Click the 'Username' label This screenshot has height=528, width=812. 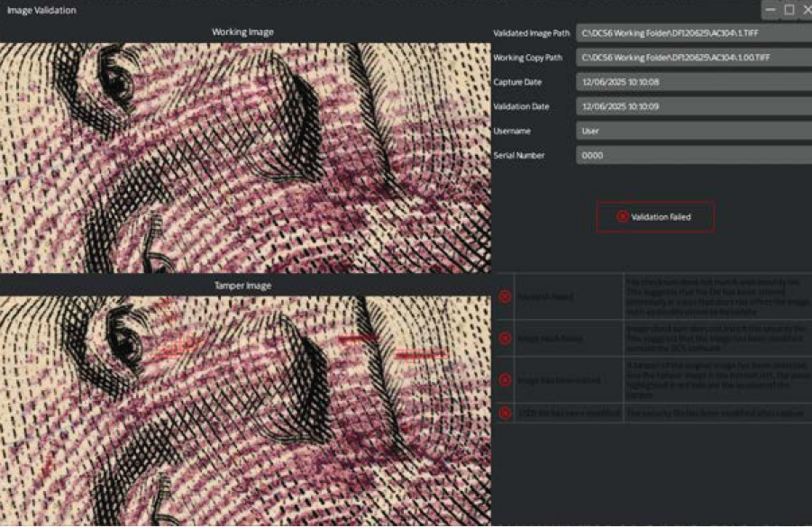click(512, 131)
